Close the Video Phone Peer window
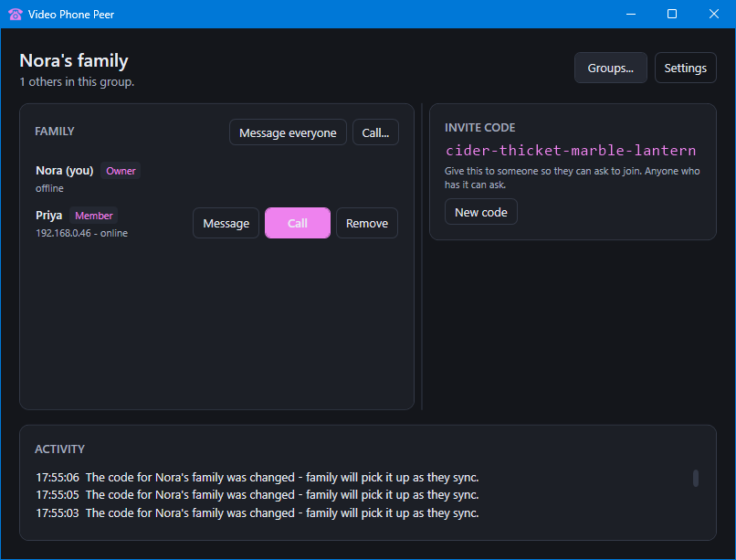 (714, 14)
